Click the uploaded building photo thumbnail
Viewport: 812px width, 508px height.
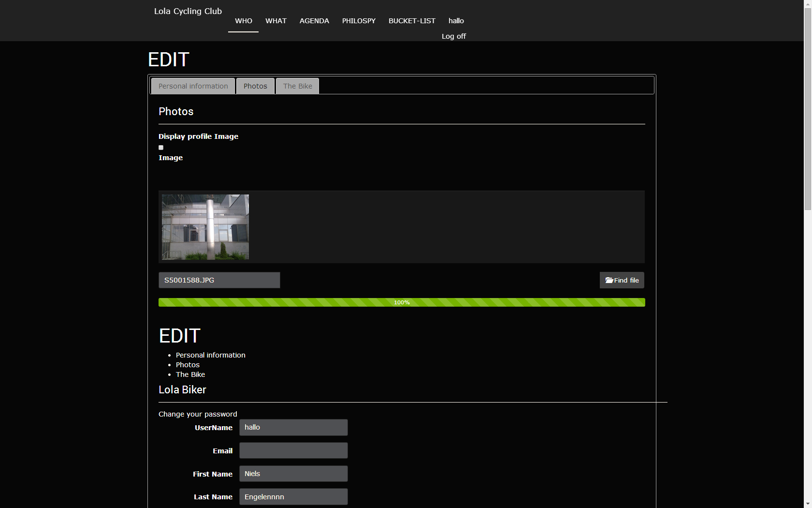[205, 227]
